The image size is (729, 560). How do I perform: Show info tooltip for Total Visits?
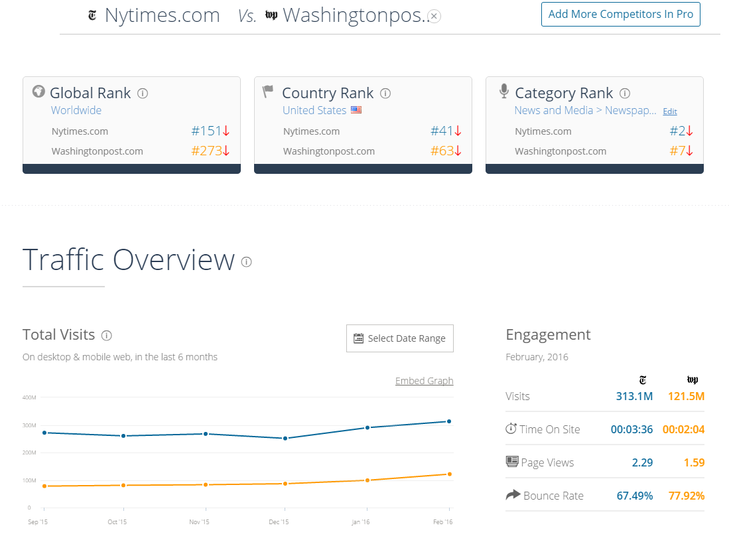pyautogui.click(x=107, y=335)
